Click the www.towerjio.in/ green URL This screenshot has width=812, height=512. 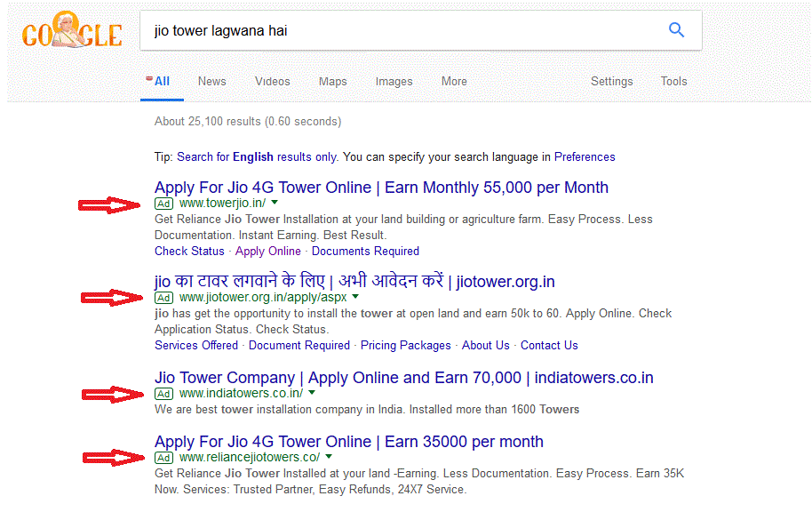coord(223,203)
